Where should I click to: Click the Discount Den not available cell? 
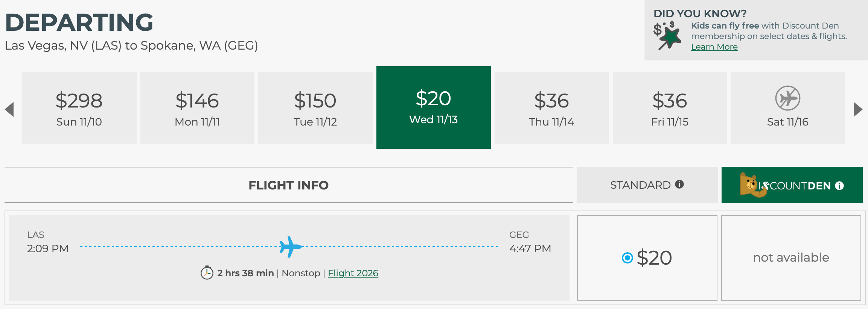tap(791, 258)
